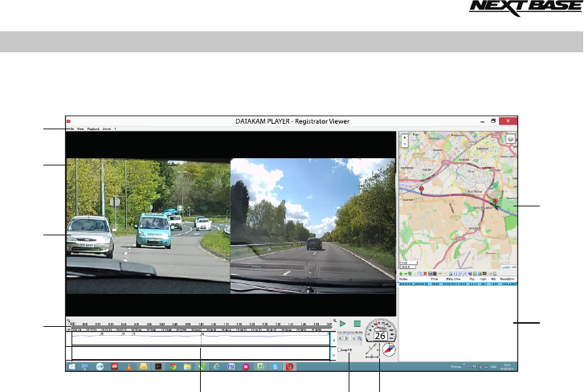
Task: Click the speedometer gauge showing 26
Action: coord(381,331)
